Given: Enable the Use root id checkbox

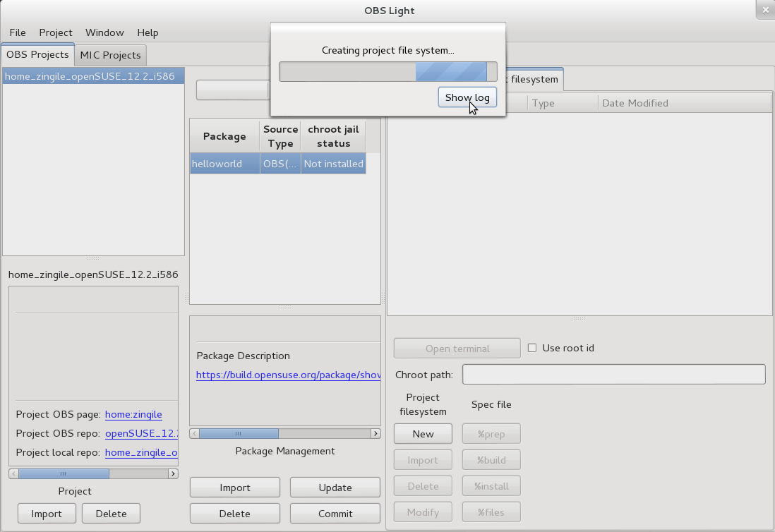Looking at the screenshot, I should click(x=531, y=347).
